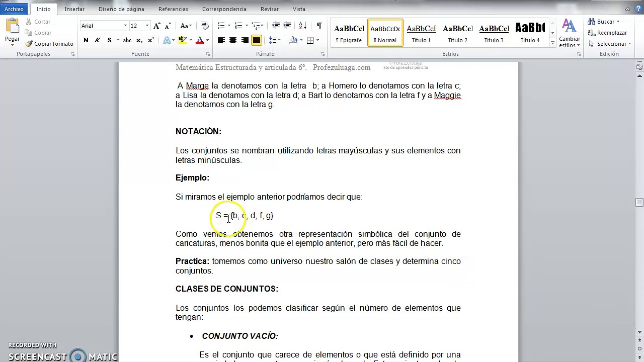The image size is (644, 362).
Task: Open the Arial font name dropdown
Action: point(125,26)
